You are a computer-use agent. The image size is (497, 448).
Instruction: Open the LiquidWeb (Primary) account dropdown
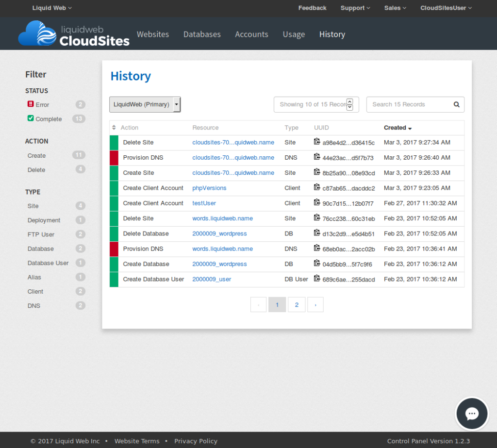[x=145, y=104]
